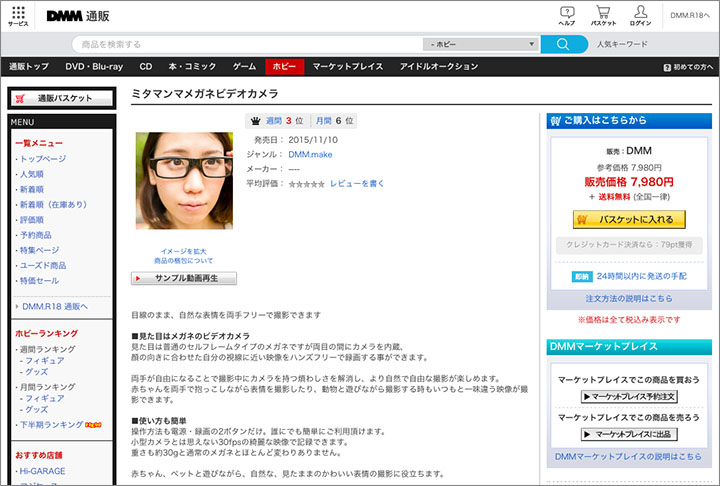This screenshot has height=486, width=720.
Task: Open ユーズド商品 sidebar link
Action: coord(43,266)
